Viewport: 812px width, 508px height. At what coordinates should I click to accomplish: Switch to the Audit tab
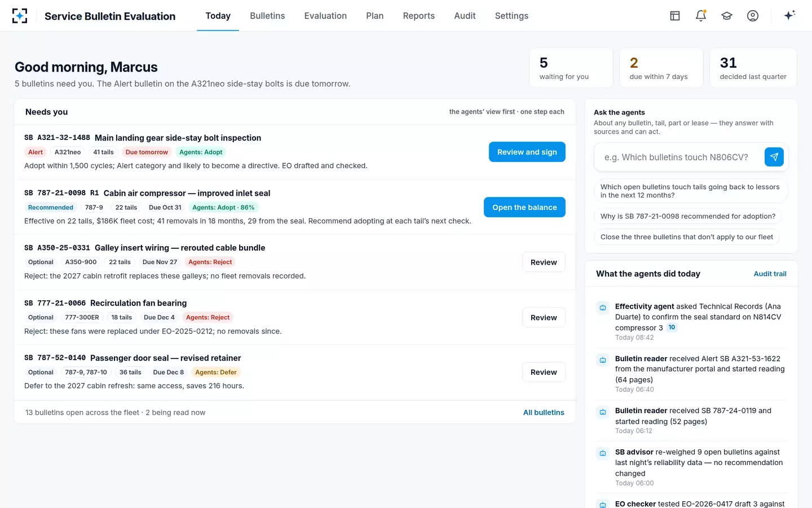pyautogui.click(x=465, y=16)
